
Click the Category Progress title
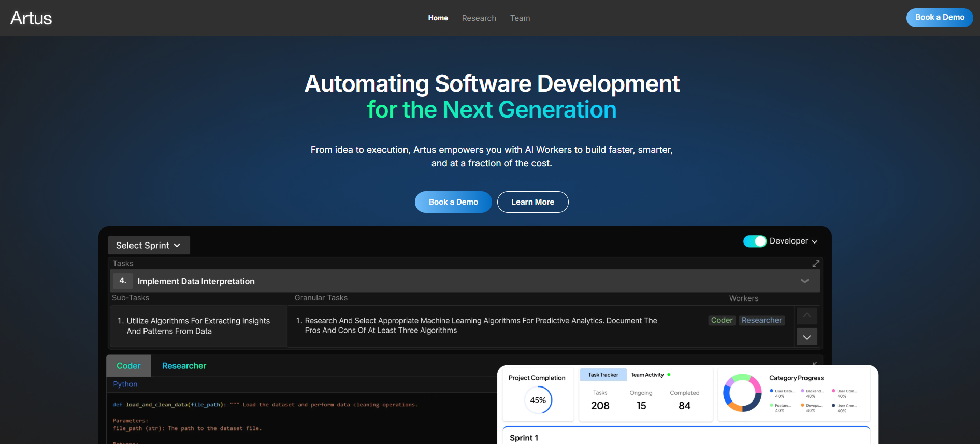(x=796, y=378)
